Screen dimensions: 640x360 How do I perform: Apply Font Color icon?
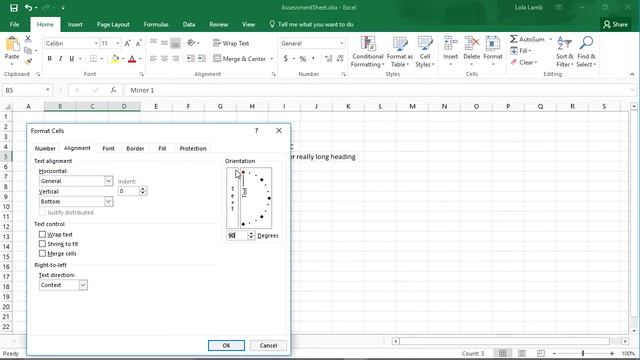click(x=132, y=59)
